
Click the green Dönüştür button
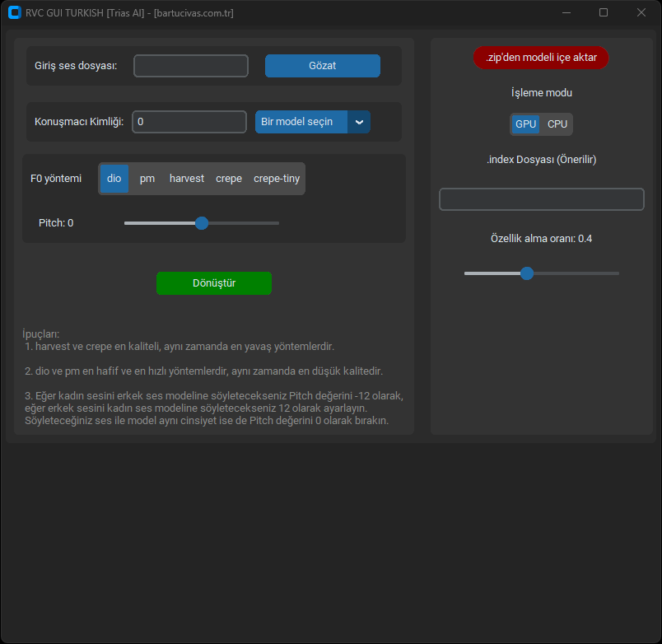214,283
